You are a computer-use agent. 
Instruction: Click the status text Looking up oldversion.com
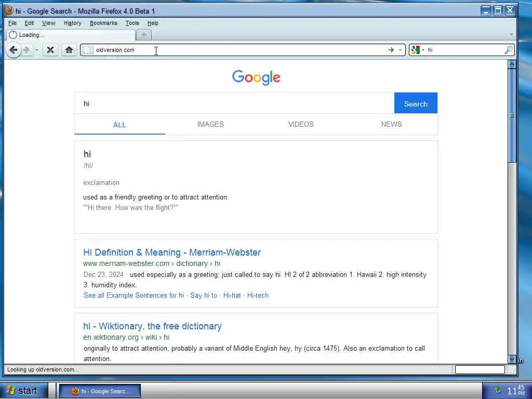(43, 369)
